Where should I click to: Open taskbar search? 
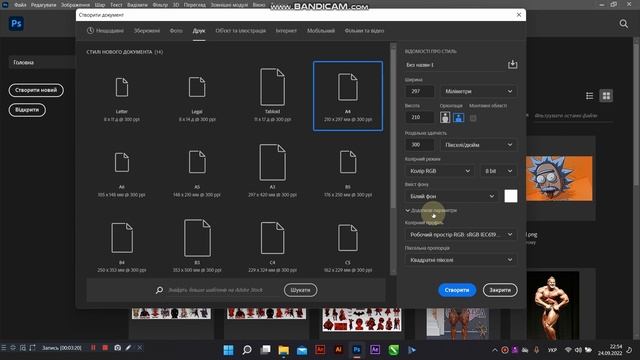coord(247,350)
